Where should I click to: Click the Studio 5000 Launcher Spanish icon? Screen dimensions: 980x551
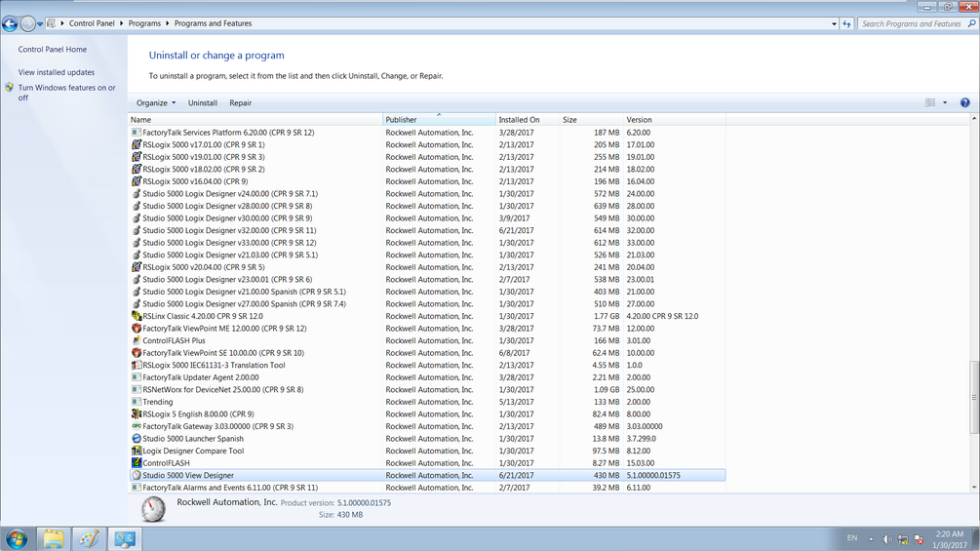click(x=137, y=439)
